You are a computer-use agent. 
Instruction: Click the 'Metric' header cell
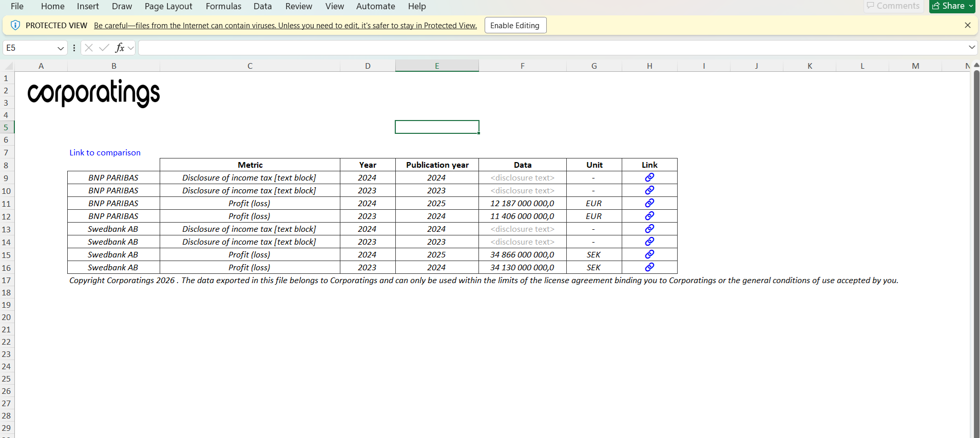pyautogui.click(x=250, y=165)
